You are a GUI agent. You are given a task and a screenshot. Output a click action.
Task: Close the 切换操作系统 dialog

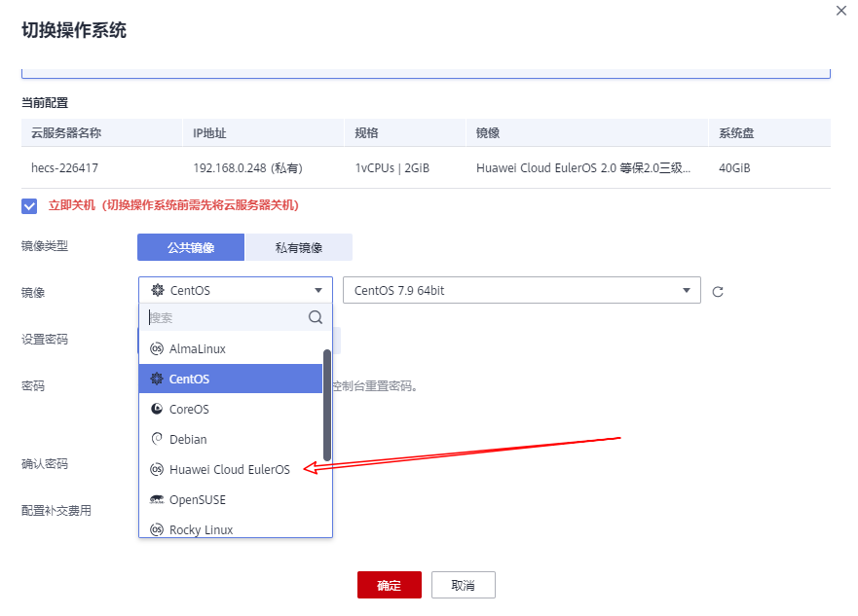[x=841, y=9]
